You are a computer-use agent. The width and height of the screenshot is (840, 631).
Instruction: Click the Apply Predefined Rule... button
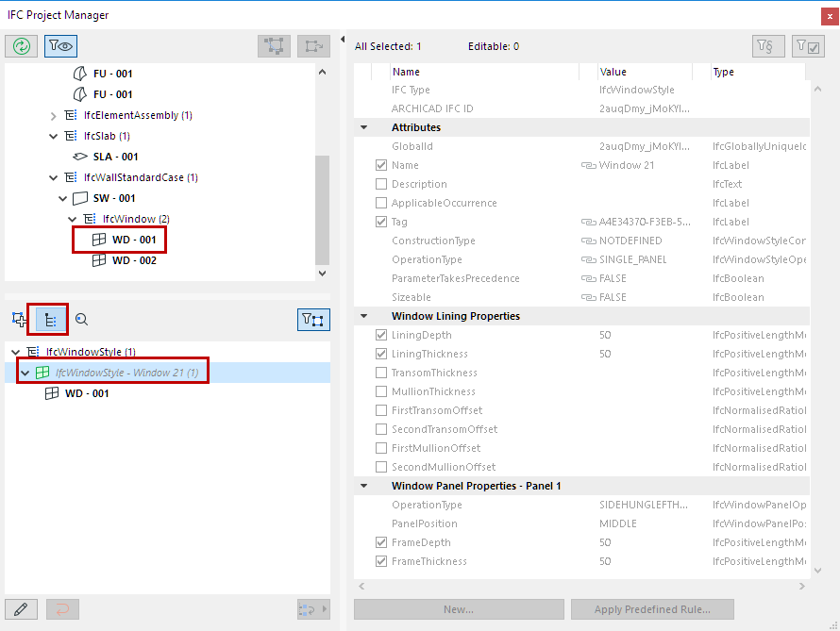(652, 609)
